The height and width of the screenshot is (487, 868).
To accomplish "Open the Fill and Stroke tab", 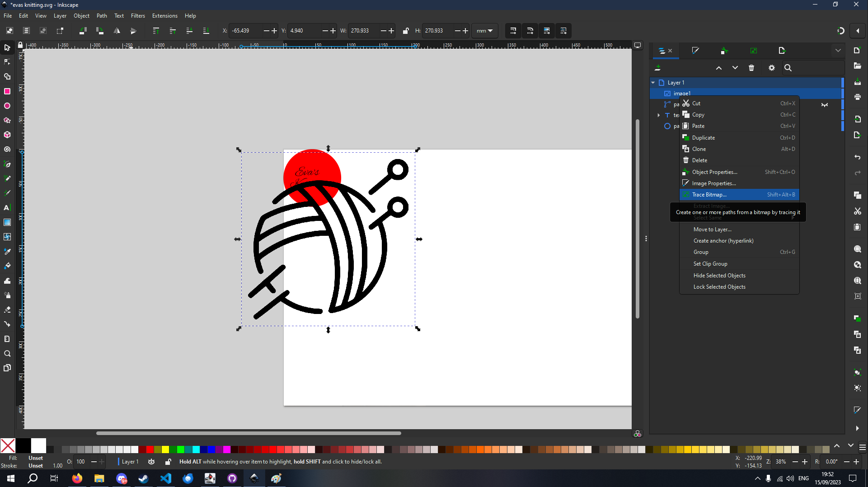I will (695, 51).
